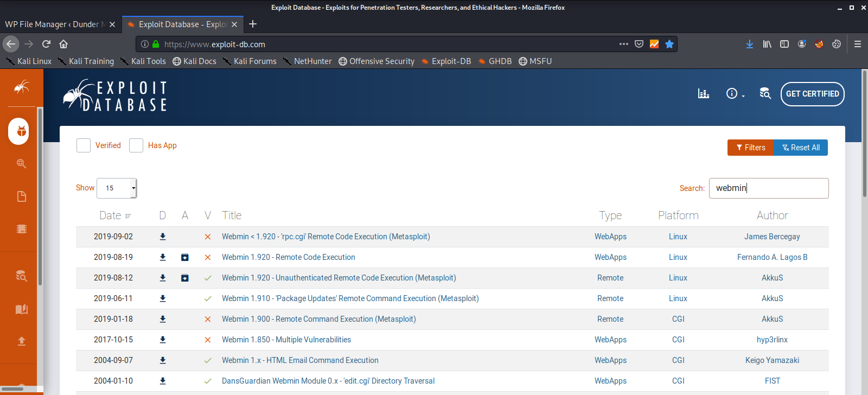Screen dimensions: 868x395
Task: Open the page actions three-dot menu
Action: pos(624,44)
